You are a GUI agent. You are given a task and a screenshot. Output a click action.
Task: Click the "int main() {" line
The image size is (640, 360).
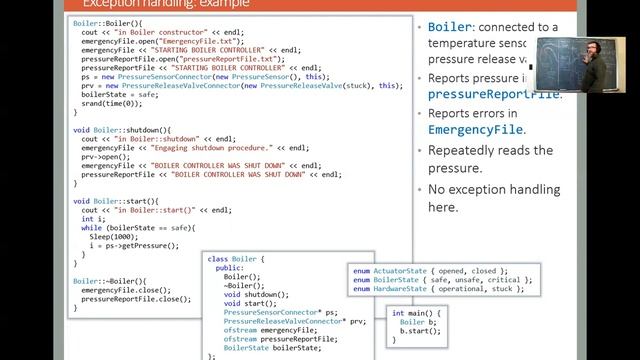coord(417,313)
